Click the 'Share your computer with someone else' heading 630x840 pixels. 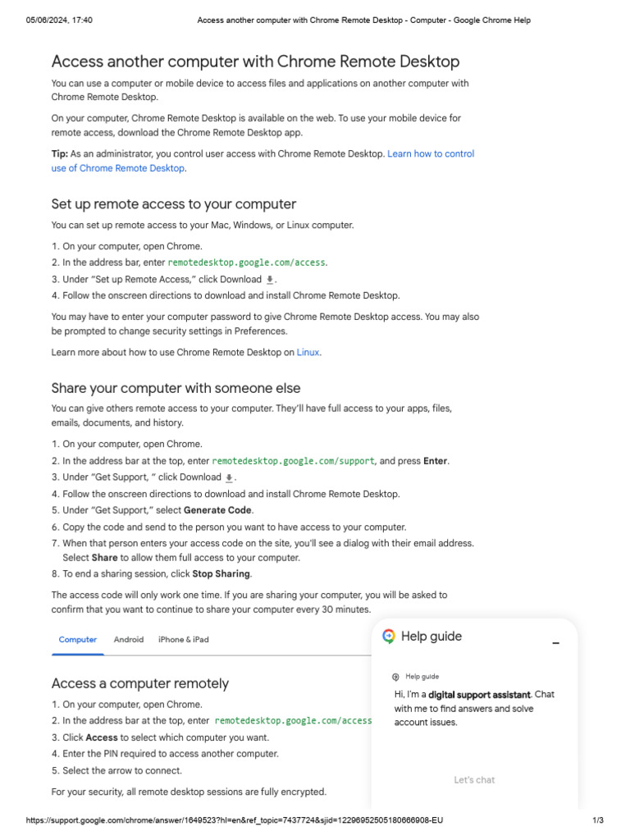176,388
